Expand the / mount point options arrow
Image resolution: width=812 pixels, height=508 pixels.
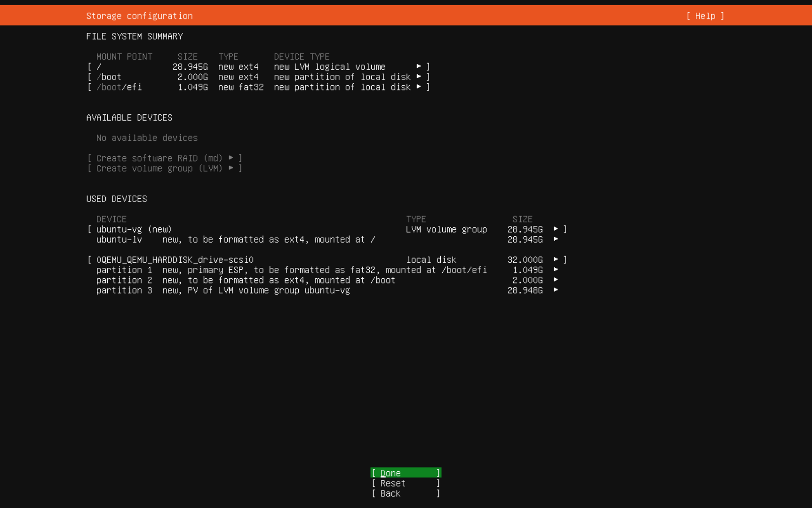tap(419, 66)
